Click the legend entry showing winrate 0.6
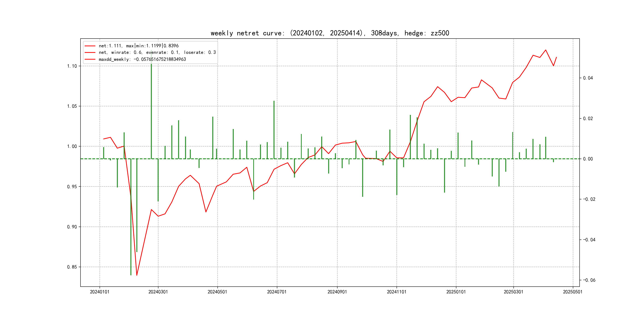This screenshot has height=322, width=644. (157, 52)
